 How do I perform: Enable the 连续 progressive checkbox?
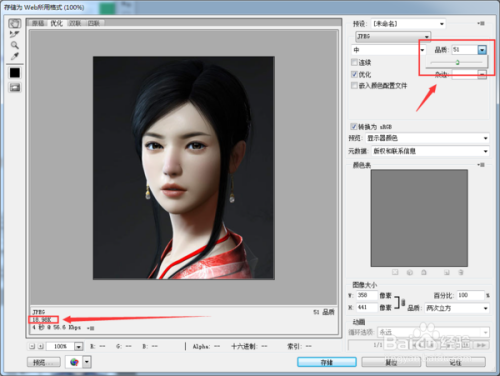(354, 62)
